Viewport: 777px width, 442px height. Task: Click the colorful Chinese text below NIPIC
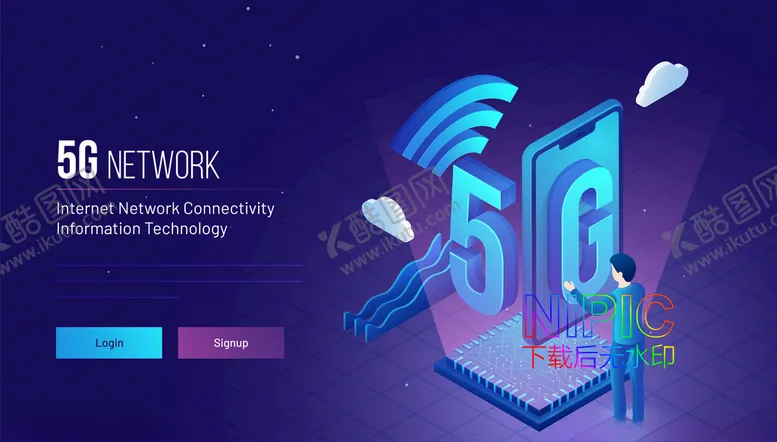[598, 357]
